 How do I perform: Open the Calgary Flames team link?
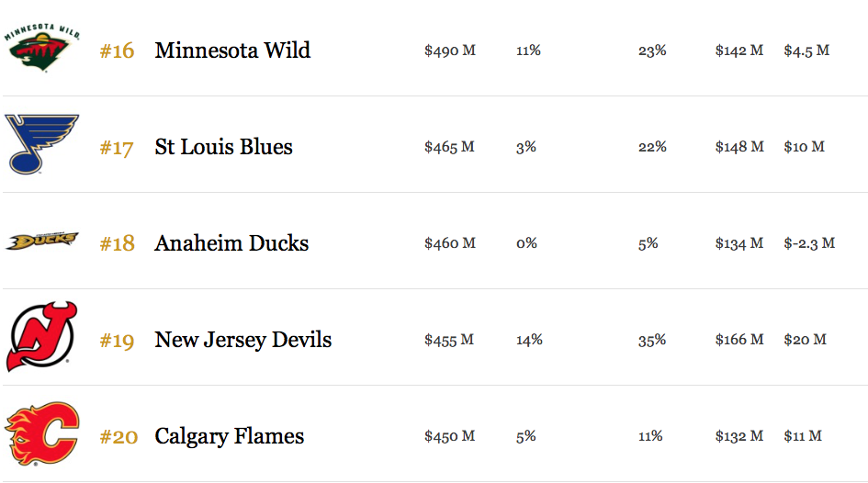(x=230, y=436)
